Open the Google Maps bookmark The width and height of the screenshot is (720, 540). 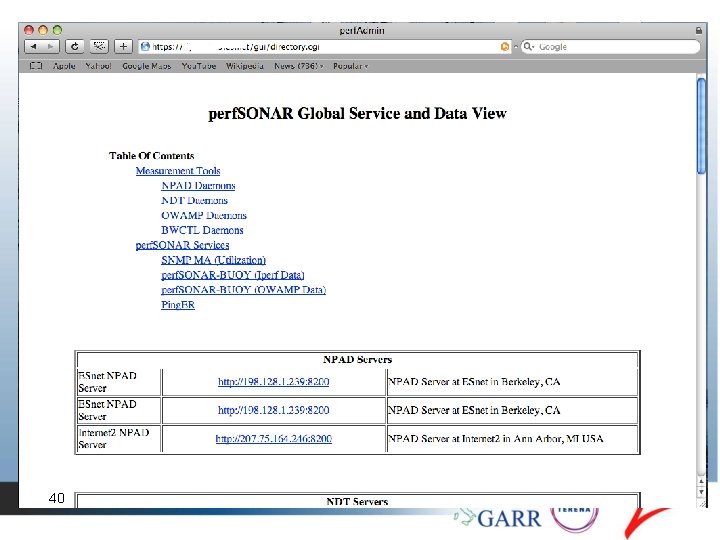pos(146,66)
